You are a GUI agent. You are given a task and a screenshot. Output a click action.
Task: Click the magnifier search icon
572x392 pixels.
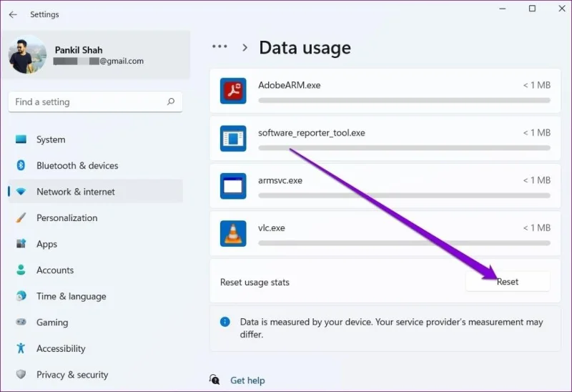pos(171,102)
